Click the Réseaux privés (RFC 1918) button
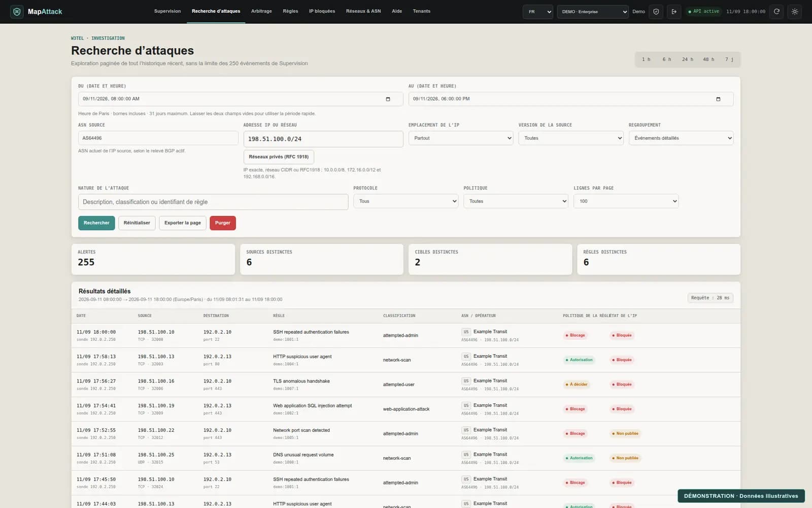The height and width of the screenshot is (508, 812). point(279,157)
